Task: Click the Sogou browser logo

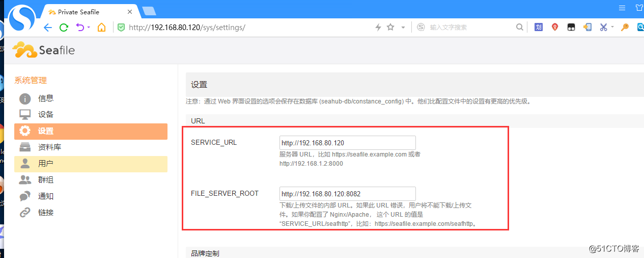Action: click(22, 17)
